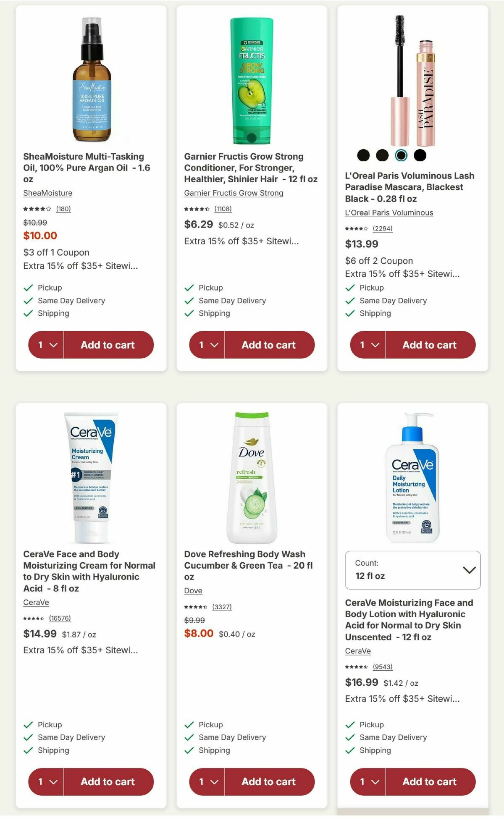The height and width of the screenshot is (818, 504).
Task: Expand the quantity selector for the mascara
Action: coord(368,345)
